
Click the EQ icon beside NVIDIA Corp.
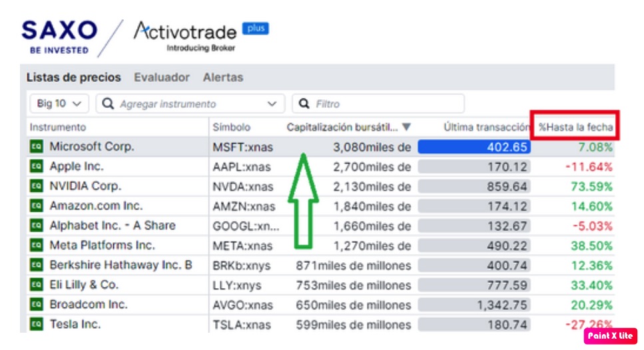coord(36,186)
